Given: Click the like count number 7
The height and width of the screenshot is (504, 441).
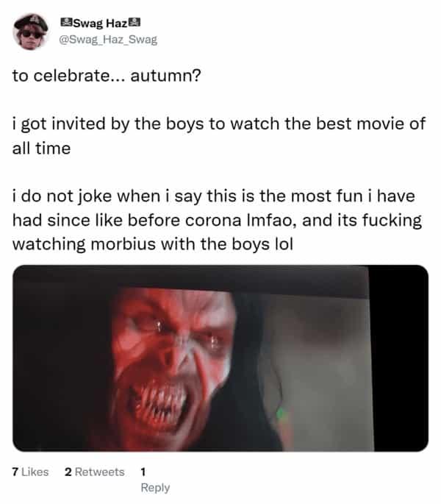Looking at the screenshot, I should coord(15,472).
